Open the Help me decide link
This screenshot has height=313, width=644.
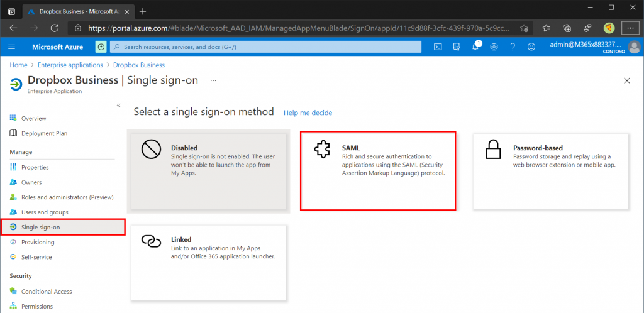pyautogui.click(x=308, y=113)
